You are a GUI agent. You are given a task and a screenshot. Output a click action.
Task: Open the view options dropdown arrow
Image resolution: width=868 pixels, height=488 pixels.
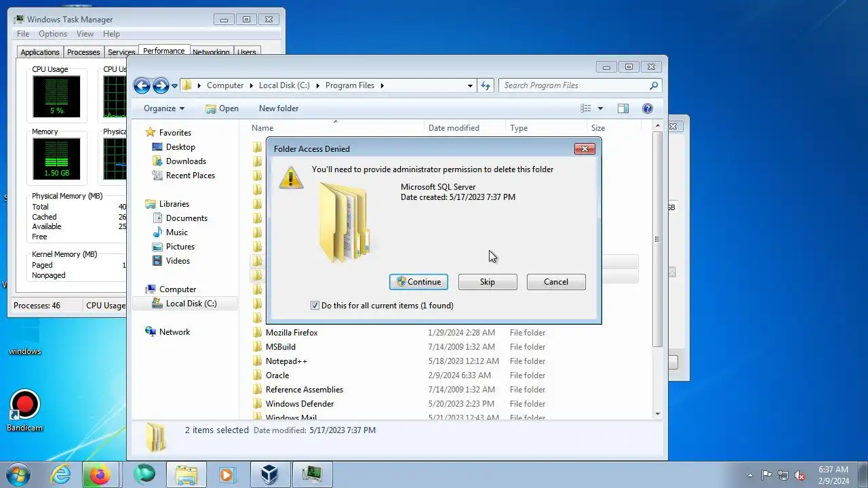pyautogui.click(x=600, y=108)
